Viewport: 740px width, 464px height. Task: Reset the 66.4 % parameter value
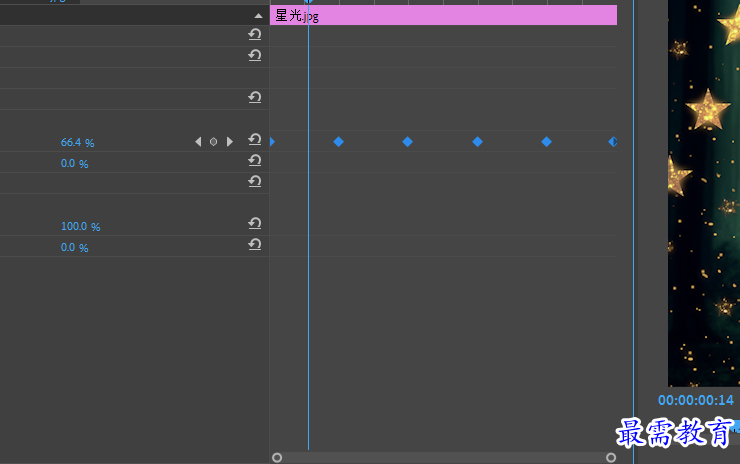[255, 141]
